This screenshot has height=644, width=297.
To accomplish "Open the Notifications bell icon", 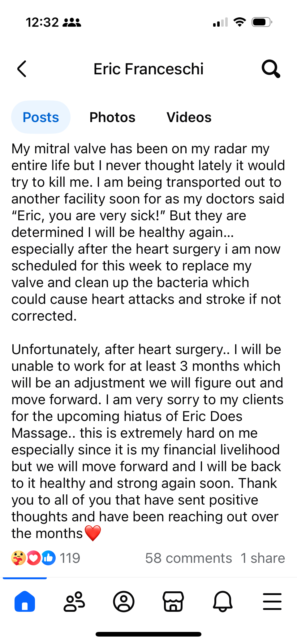I will click(x=223, y=601).
